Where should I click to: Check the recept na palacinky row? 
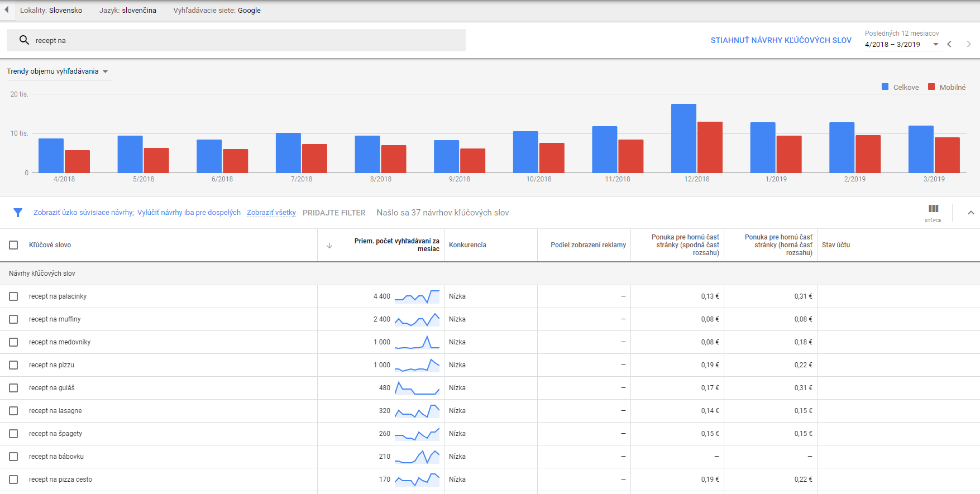click(x=13, y=296)
